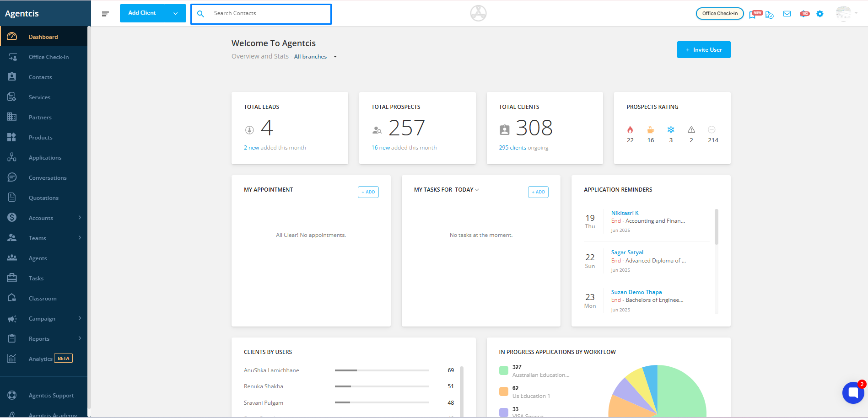868x418 pixels.
Task: Open Tasks in the sidebar
Action: (43, 278)
